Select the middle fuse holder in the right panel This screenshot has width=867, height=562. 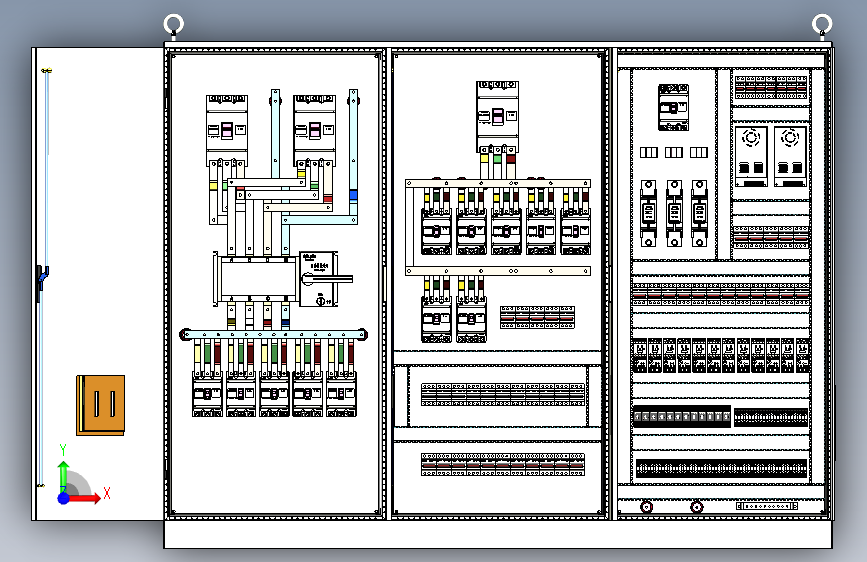[674, 213]
